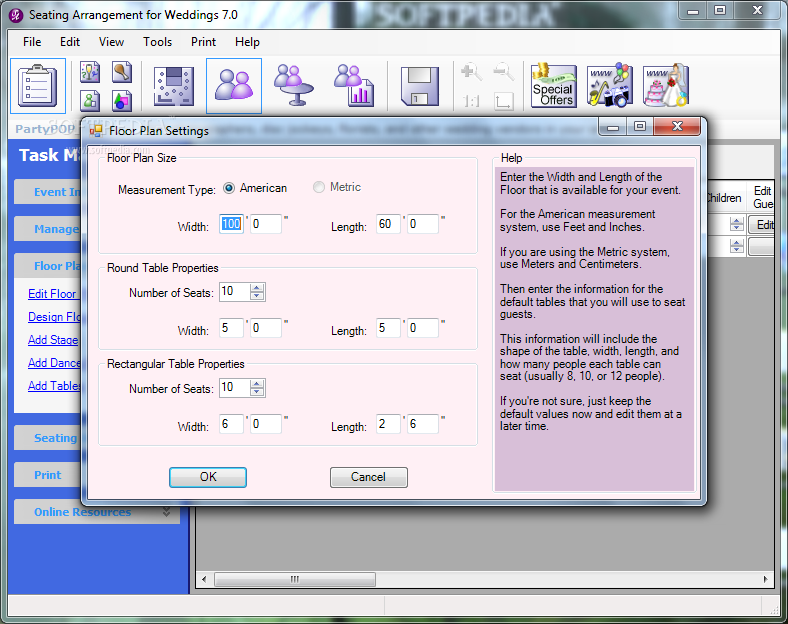Click spinner in second guest table row
Viewport: 788px width, 624px height.
[737, 246]
